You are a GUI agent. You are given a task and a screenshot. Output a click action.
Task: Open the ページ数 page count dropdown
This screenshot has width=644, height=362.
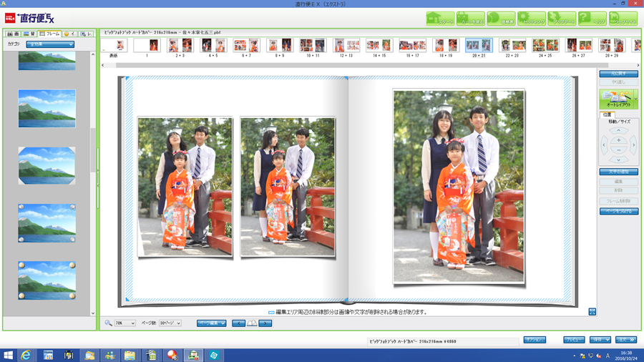click(x=170, y=323)
